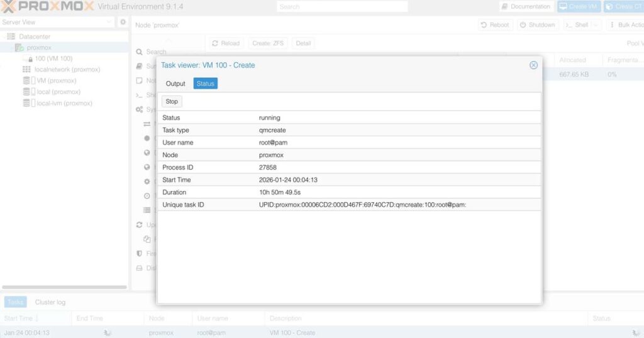Focus the top Search field
This screenshot has width=644, height=338.
point(342,6)
